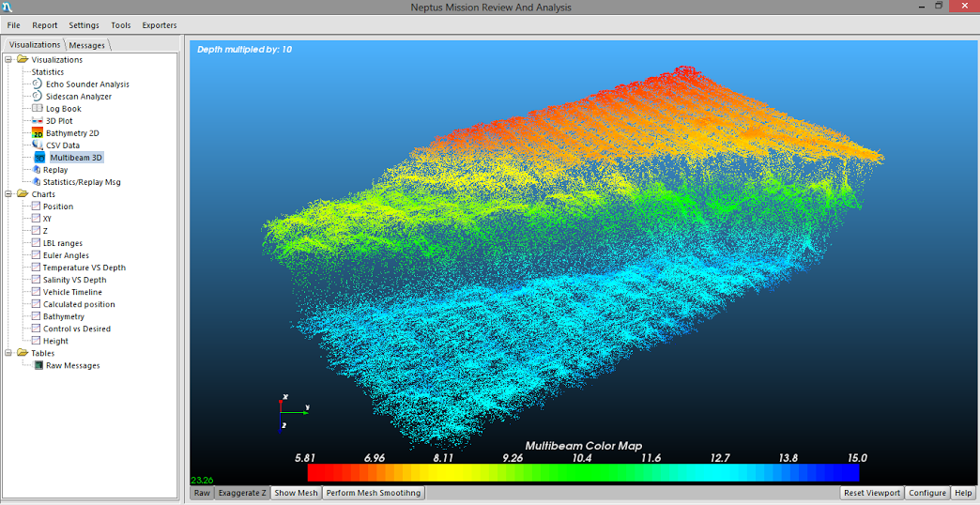Open the File menu
980x505 pixels.
(14, 25)
